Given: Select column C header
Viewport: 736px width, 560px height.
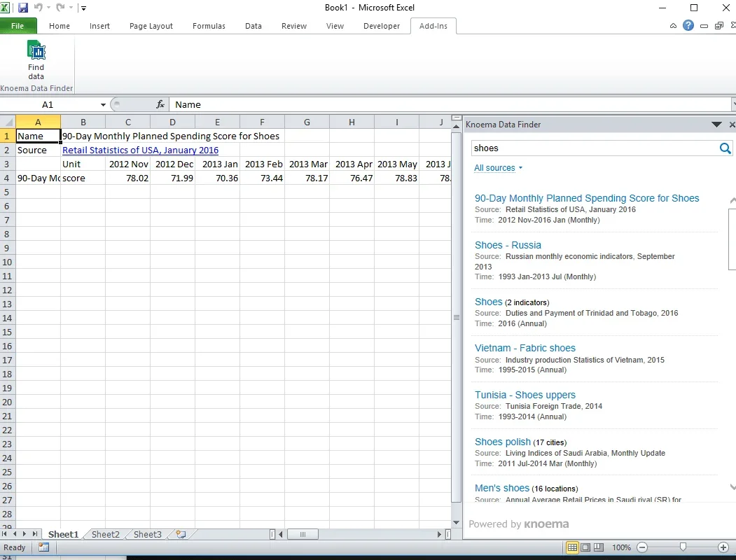Looking at the screenshot, I should (127, 122).
